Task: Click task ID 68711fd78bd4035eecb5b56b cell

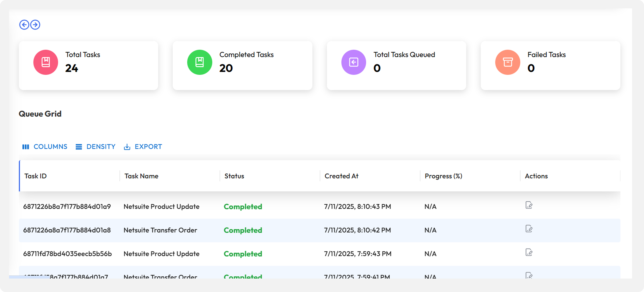Action: (67, 254)
